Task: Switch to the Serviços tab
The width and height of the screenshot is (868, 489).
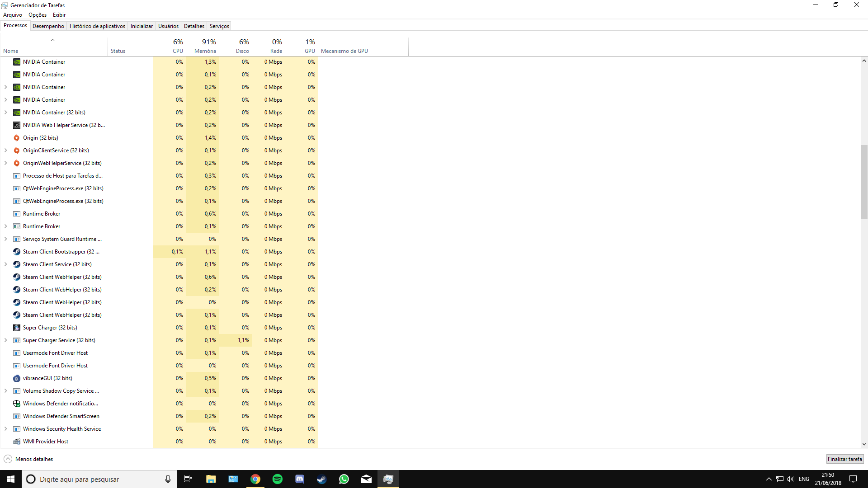Action: [219, 26]
